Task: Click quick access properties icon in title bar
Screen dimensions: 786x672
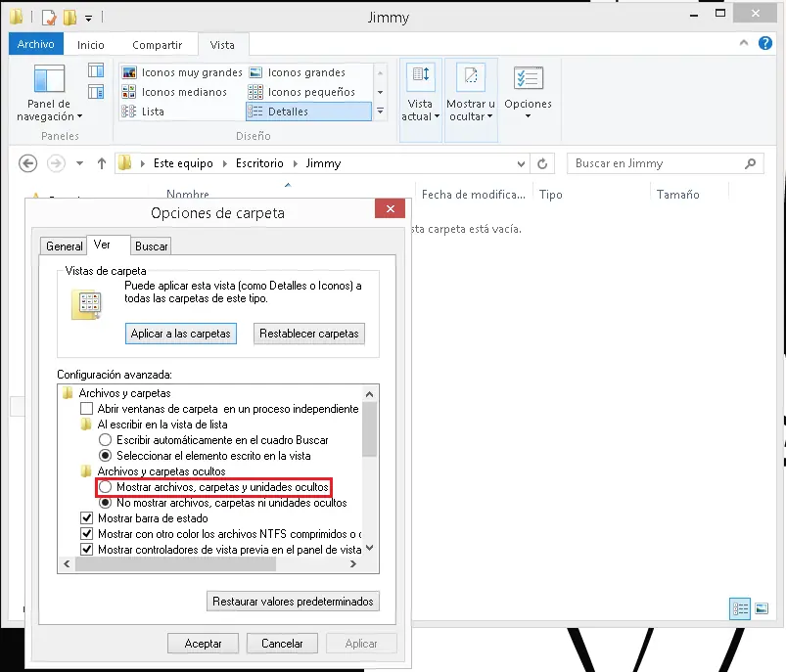Action: click(x=49, y=18)
